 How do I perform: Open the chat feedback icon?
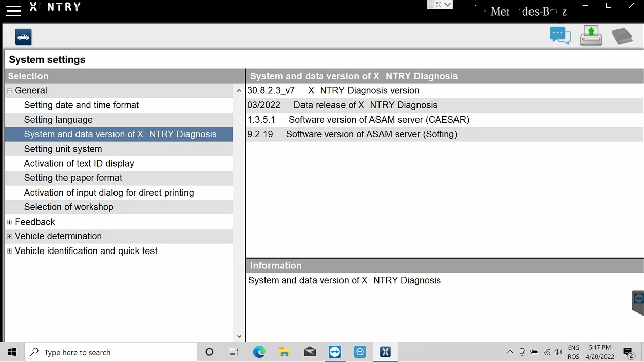tap(560, 35)
